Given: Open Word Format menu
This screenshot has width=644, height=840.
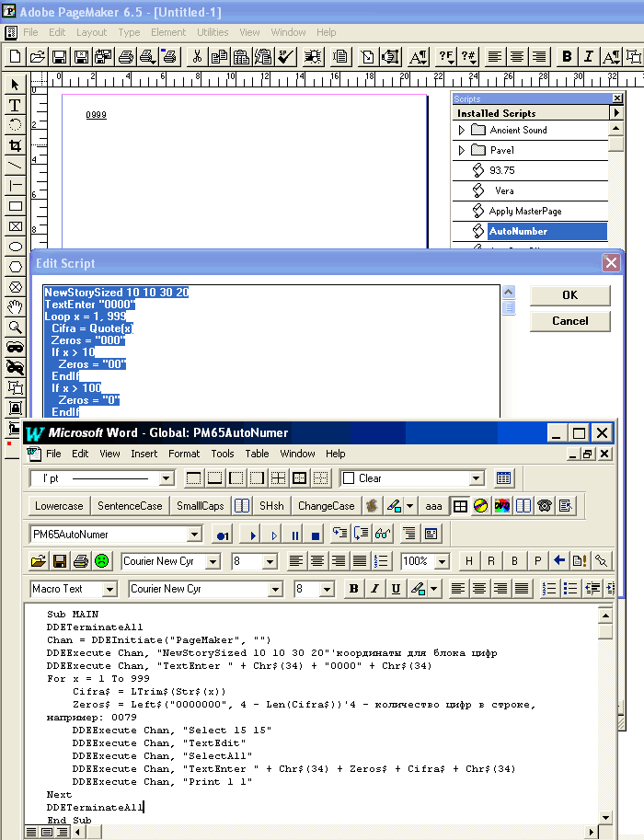Looking at the screenshot, I should (x=184, y=454).
